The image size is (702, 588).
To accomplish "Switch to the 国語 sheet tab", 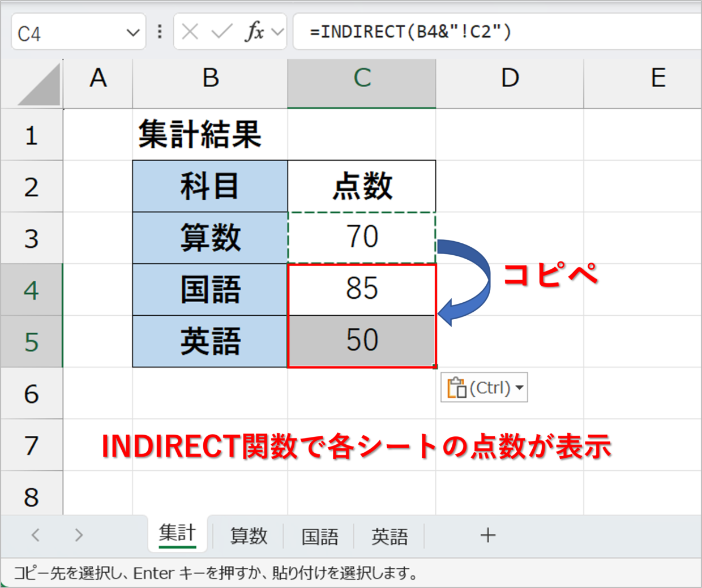I will (x=319, y=536).
